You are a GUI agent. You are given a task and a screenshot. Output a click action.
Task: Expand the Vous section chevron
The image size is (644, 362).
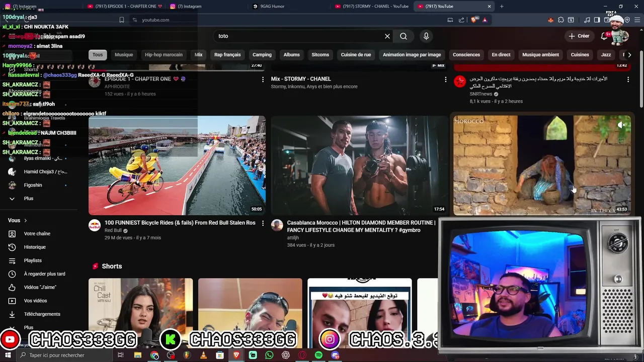click(x=26, y=221)
